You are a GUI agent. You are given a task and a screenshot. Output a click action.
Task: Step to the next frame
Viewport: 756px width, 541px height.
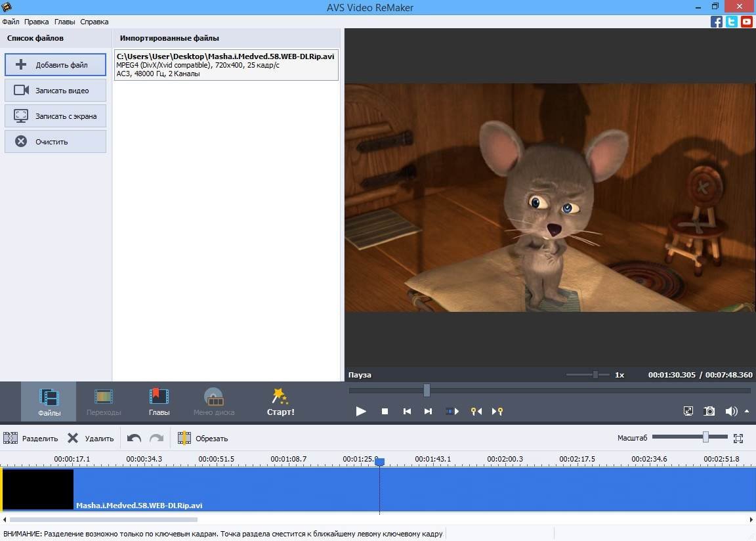coord(429,411)
